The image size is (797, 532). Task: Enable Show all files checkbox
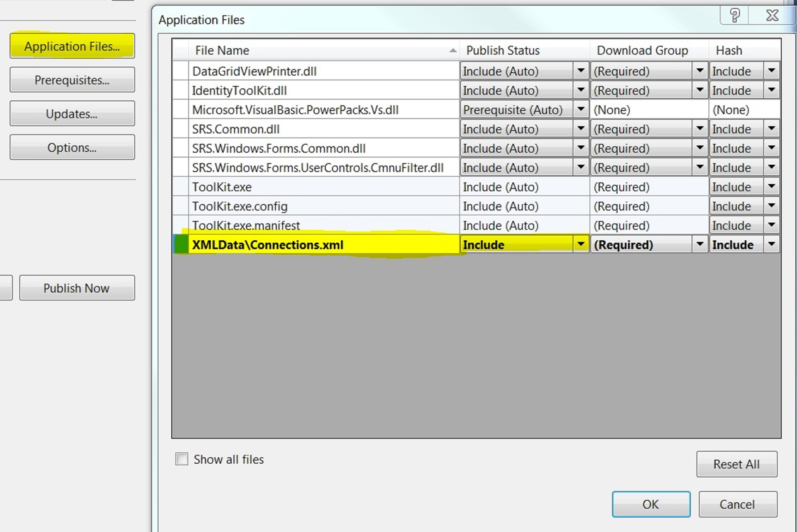point(182,459)
